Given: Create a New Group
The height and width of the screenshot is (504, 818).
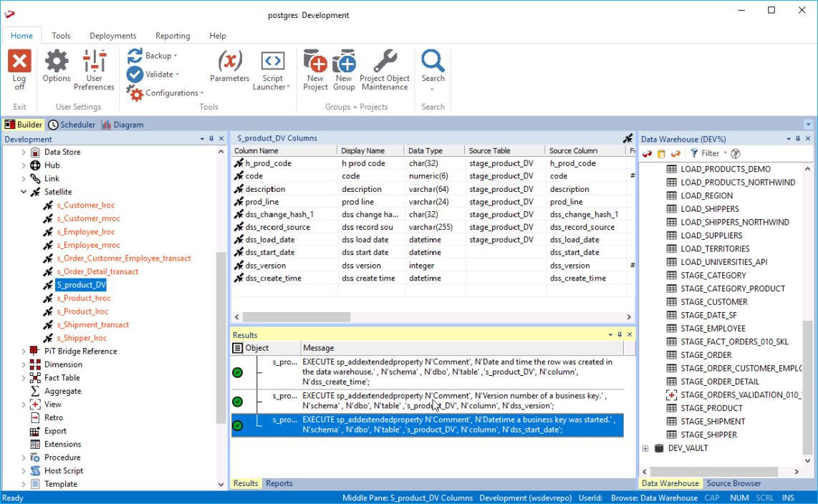Looking at the screenshot, I should (344, 63).
